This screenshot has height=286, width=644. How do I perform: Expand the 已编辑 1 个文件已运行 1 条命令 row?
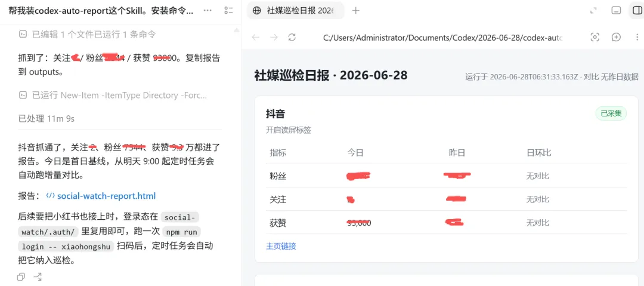click(87, 35)
